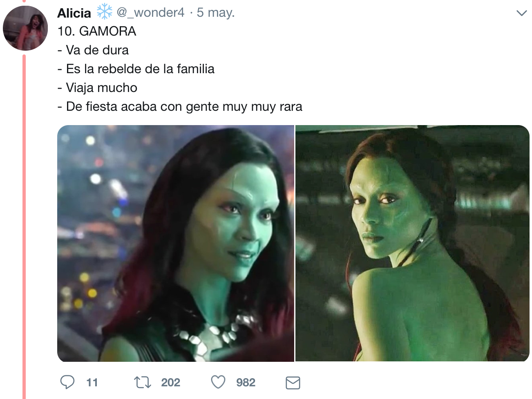View the 11 replies count
532x399 pixels.
coord(92,382)
